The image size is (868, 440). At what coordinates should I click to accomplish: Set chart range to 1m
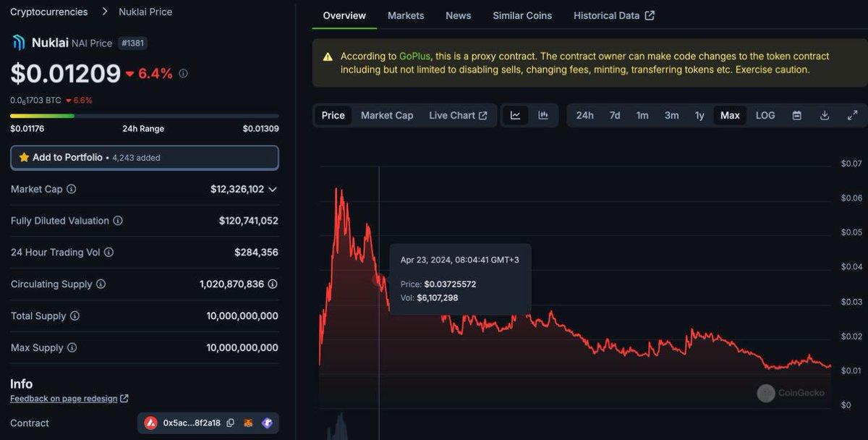coord(642,116)
